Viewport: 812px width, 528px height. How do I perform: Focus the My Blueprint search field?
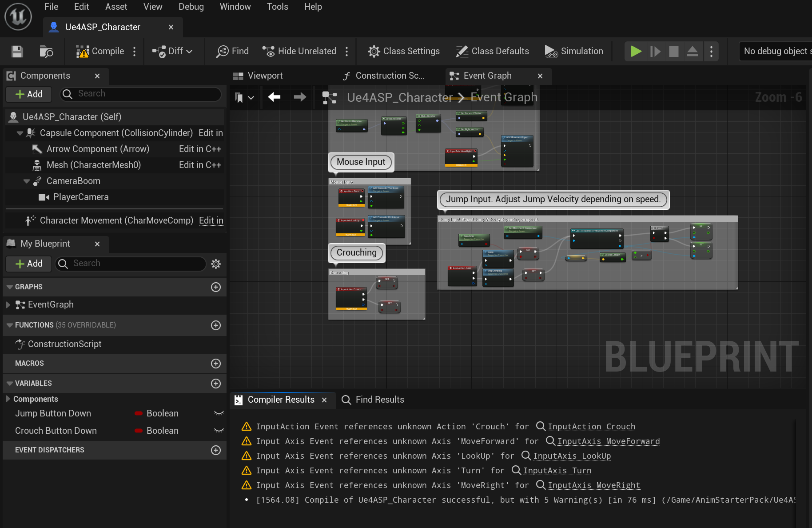point(131,264)
